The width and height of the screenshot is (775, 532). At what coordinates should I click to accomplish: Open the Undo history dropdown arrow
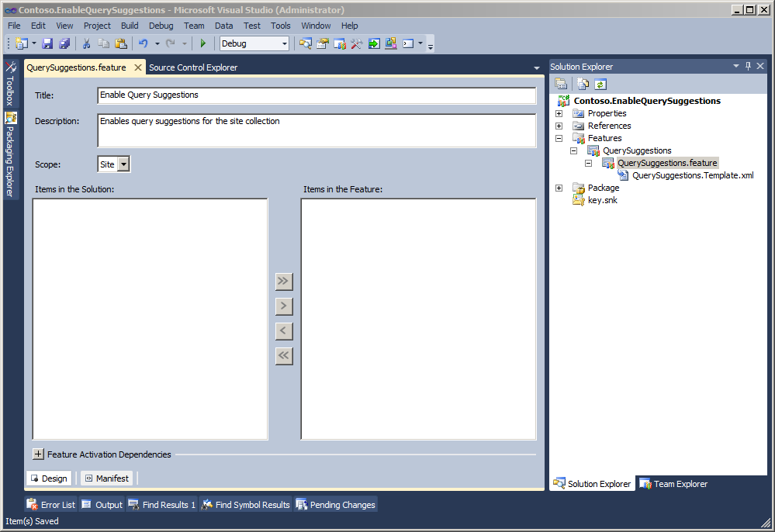157,43
